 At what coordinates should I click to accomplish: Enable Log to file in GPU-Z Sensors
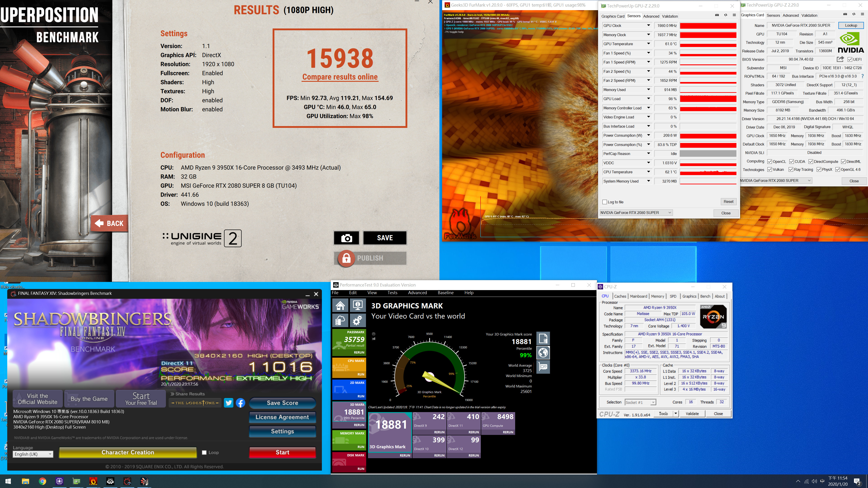604,202
